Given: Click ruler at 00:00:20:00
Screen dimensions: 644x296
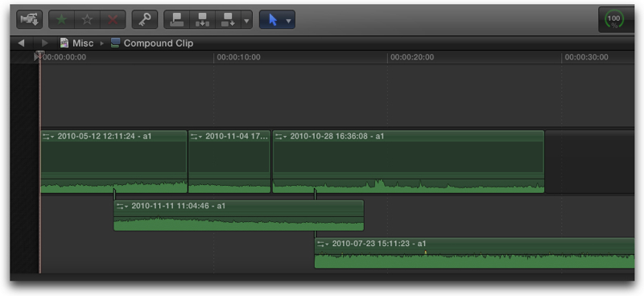Looking at the screenshot, I should 412,57.
